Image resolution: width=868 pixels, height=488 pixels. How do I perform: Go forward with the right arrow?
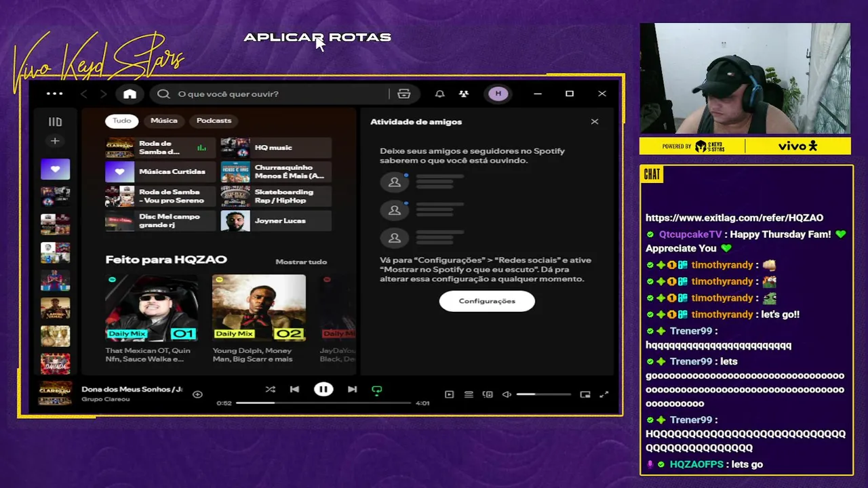103,94
